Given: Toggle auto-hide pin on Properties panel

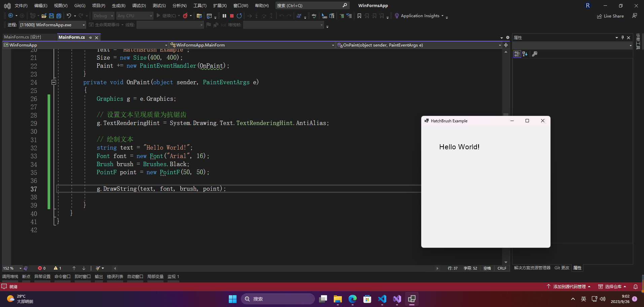Looking at the screenshot, I should click(622, 37).
